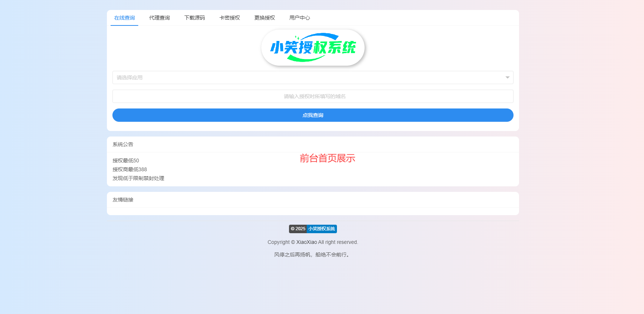Screen dimensions: 644x314
Task: Click the 授权最低50 announcement line
Action: 126,161
